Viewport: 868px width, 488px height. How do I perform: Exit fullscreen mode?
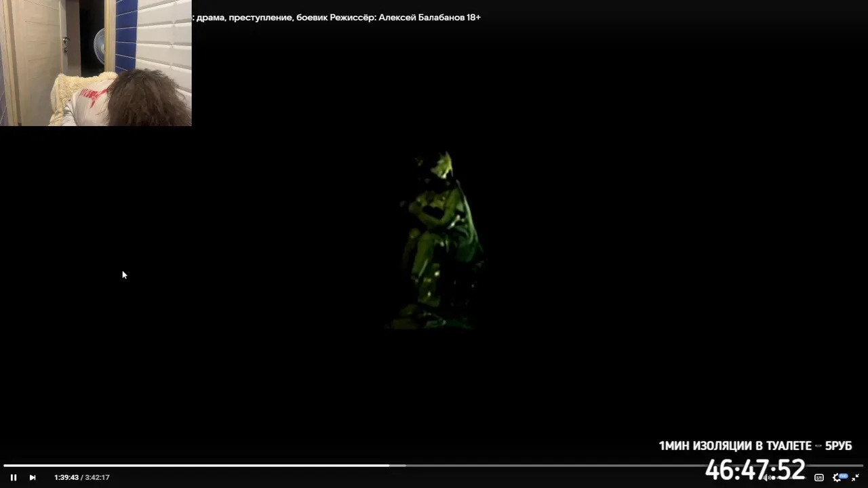(x=856, y=477)
